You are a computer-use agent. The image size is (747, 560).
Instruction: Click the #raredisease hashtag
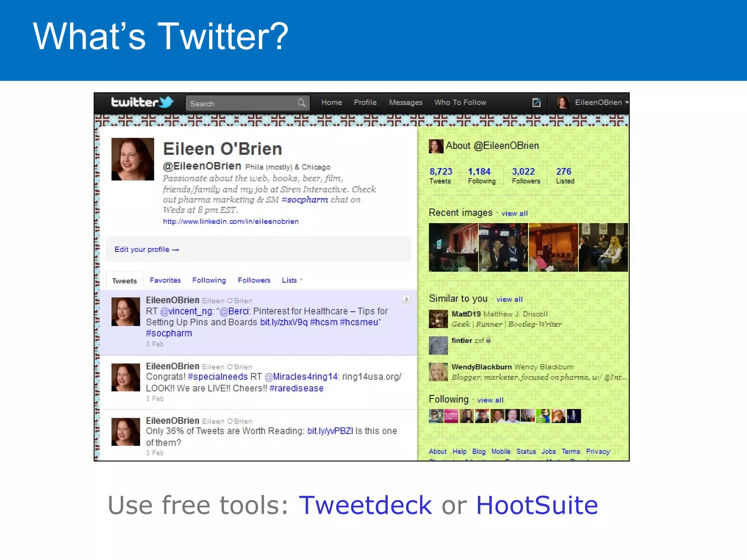(296, 388)
